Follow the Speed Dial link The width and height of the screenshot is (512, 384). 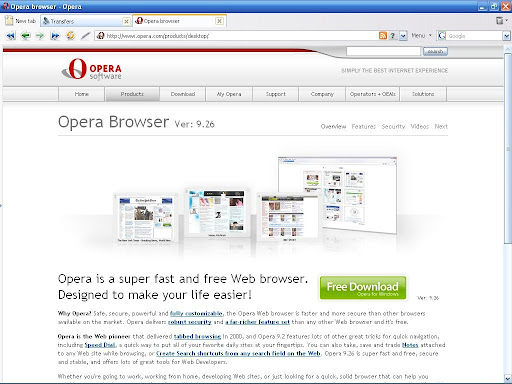[x=100, y=345]
